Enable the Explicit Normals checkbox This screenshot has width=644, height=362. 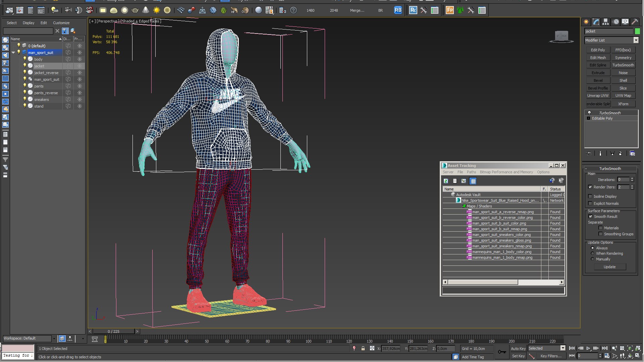coord(590,203)
